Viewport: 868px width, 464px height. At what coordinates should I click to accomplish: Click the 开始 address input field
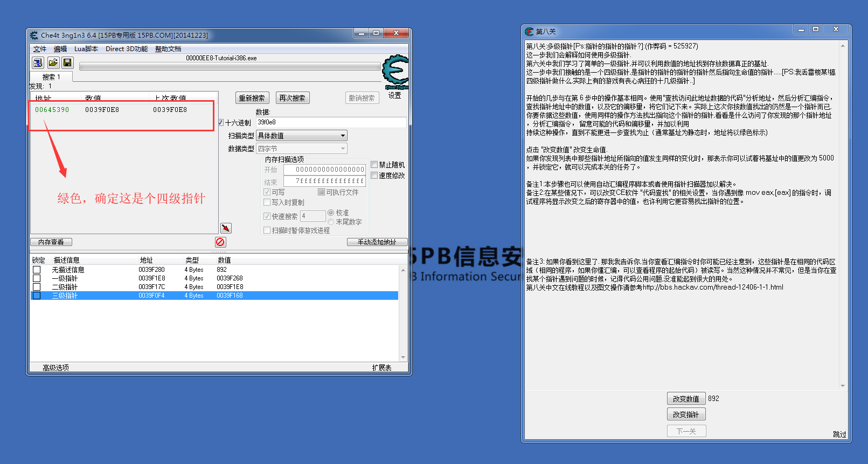(324, 170)
